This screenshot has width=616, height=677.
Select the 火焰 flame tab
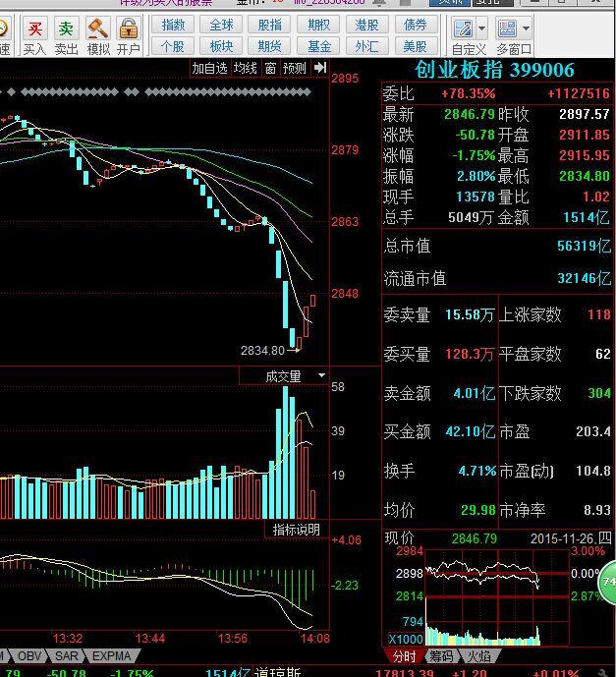click(479, 656)
